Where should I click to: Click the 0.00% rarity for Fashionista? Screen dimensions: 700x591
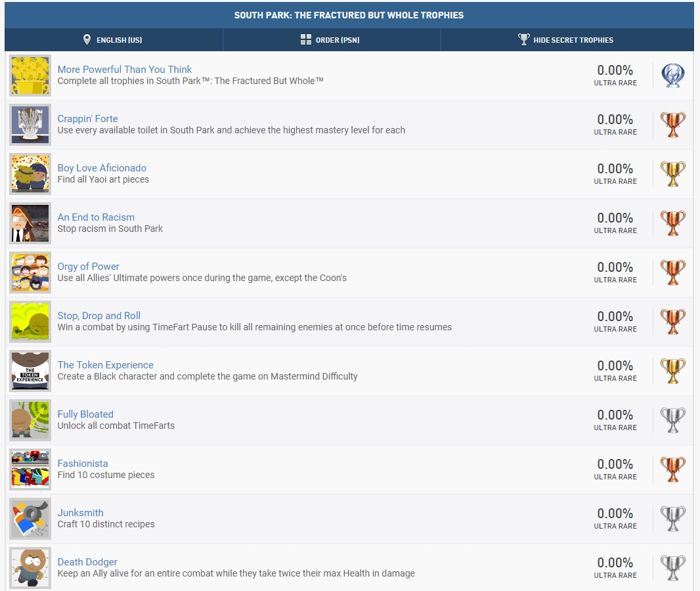click(615, 464)
